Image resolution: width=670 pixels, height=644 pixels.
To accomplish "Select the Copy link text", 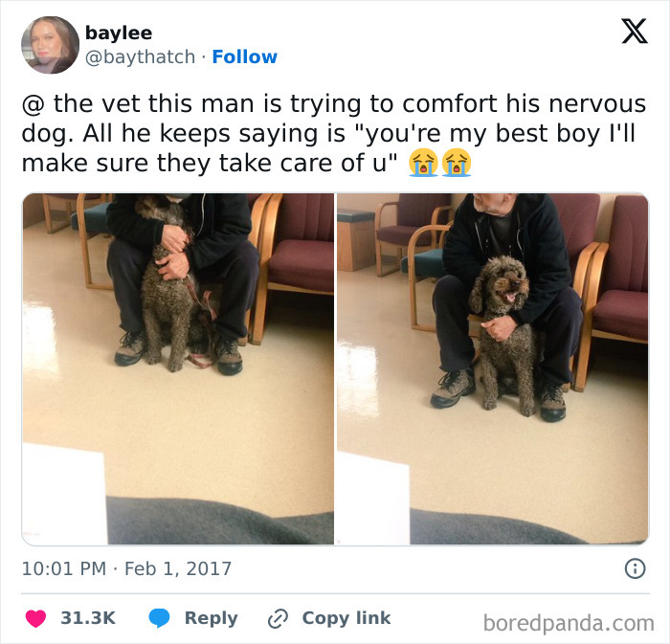I will tap(346, 618).
